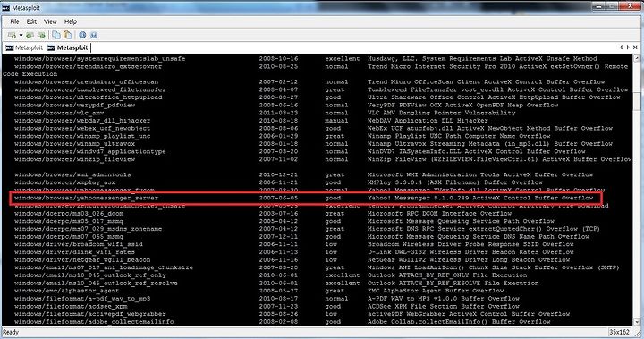Viewport: 644px width, 339px height.
Task: Click windows/emc/alphastor_agent module name
Action: pos(66,291)
